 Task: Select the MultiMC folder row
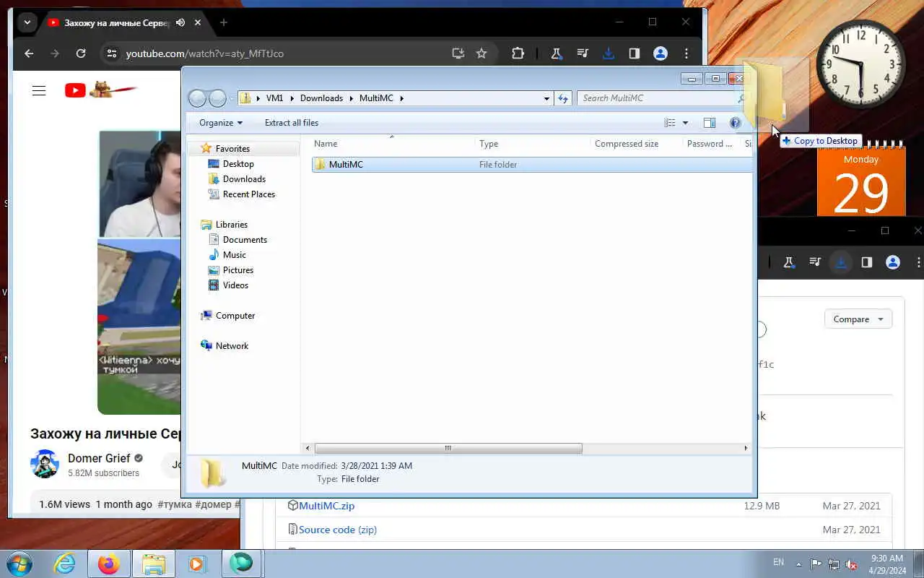tap(532, 165)
